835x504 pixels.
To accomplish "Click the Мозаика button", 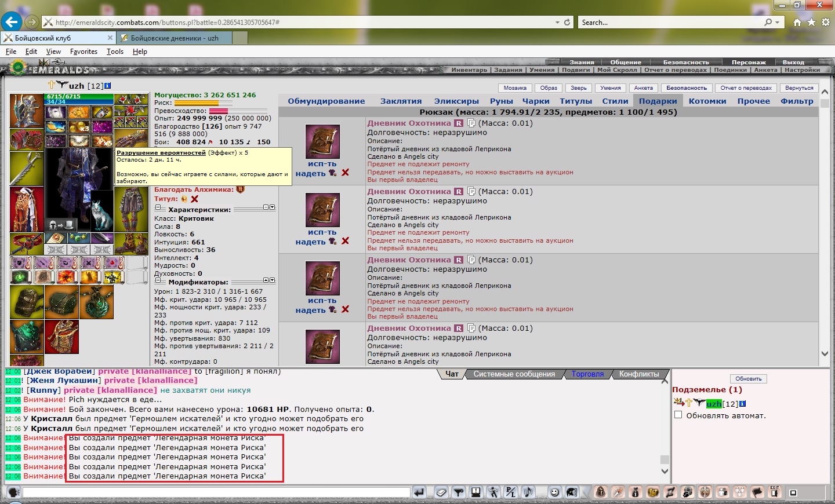I will 515,88.
